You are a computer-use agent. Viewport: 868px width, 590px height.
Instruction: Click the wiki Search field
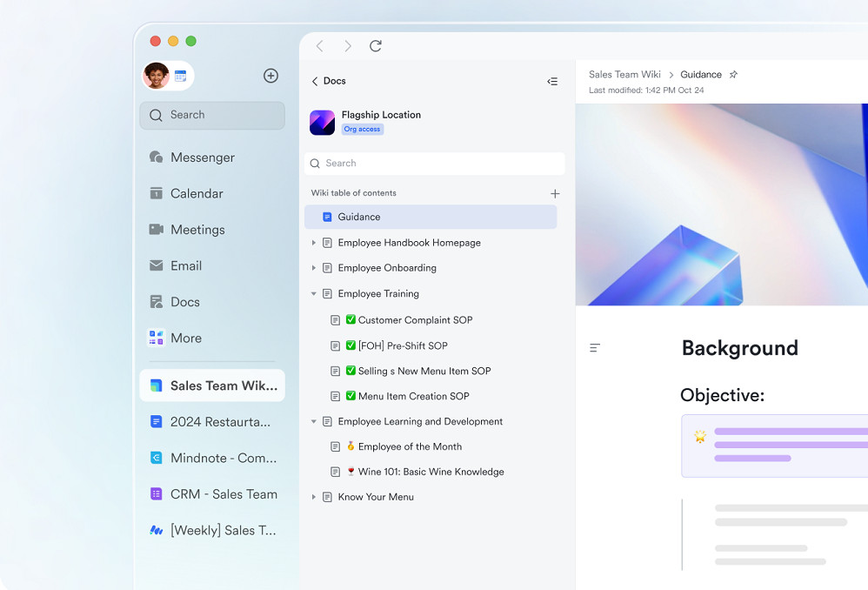(435, 164)
